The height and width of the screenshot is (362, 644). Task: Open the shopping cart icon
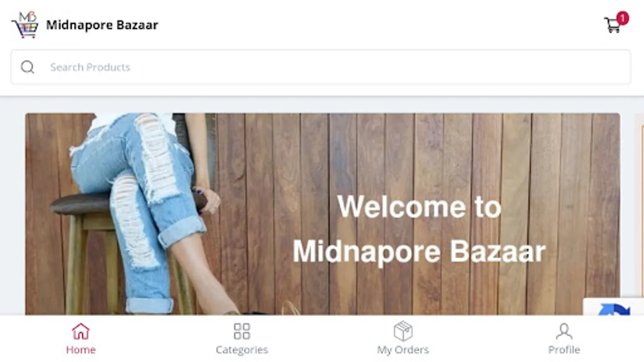coord(612,25)
